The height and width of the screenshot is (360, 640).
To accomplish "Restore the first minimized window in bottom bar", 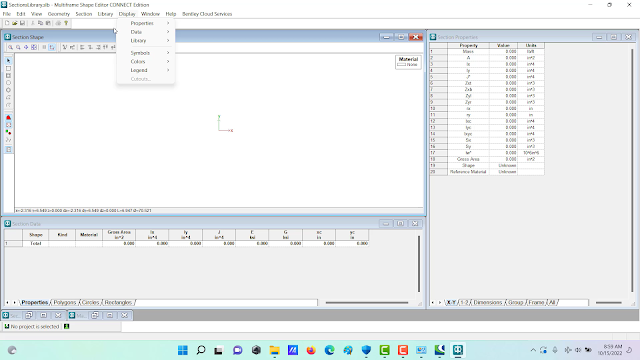I will pos(29,315).
